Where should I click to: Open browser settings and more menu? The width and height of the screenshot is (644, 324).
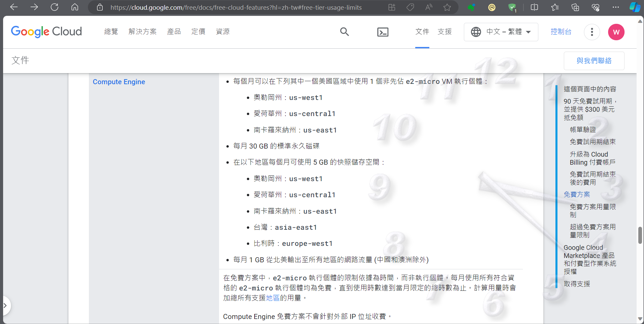tap(616, 7)
